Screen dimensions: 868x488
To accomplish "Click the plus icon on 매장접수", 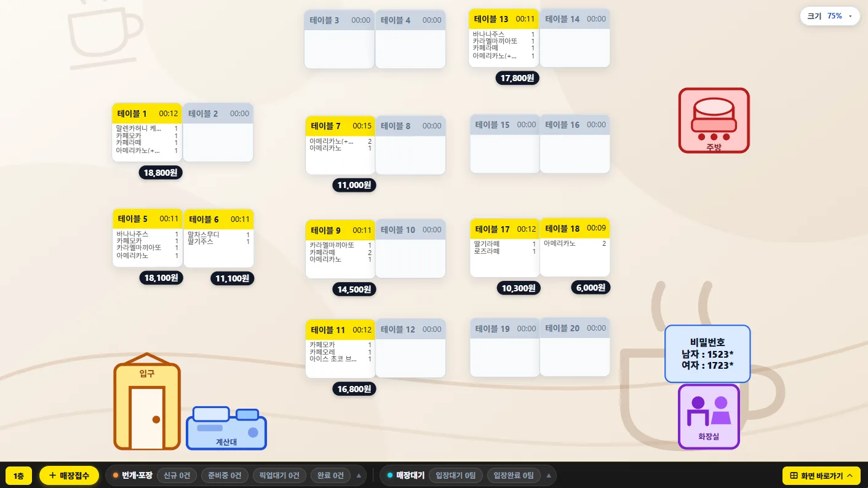I will (52, 476).
